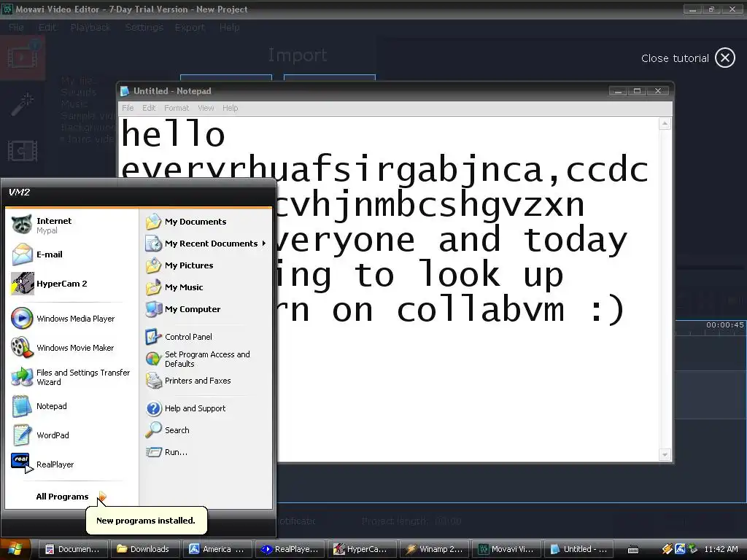Switch to Winamp 2... taskbar button
The image size is (747, 560).
click(434, 549)
